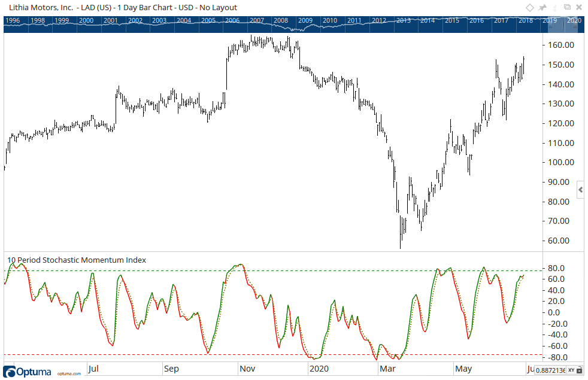Pop out the chart using the overlapping windows icon
Screen dimensions: 588x380
coord(568,7)
